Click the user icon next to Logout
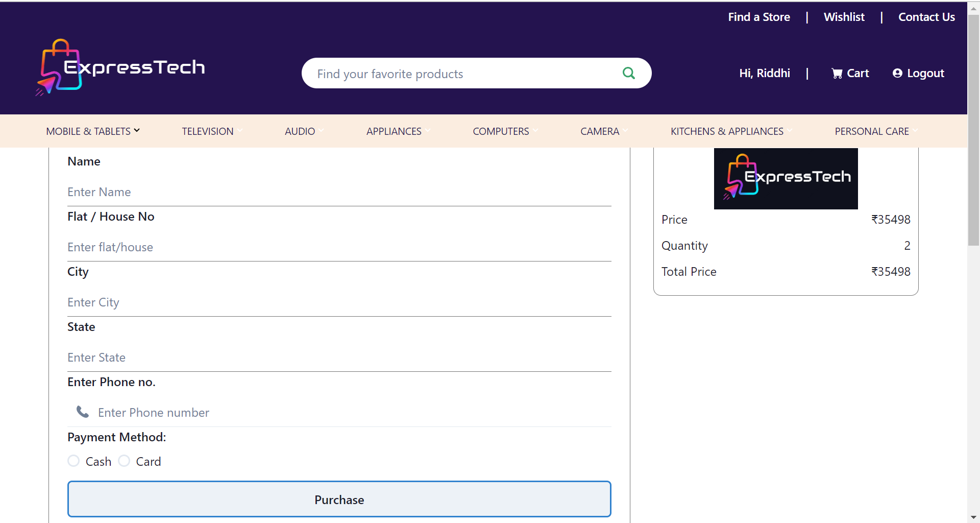This screenshot has height=523, width=980. pyautogui.click(x=897, y=74)
